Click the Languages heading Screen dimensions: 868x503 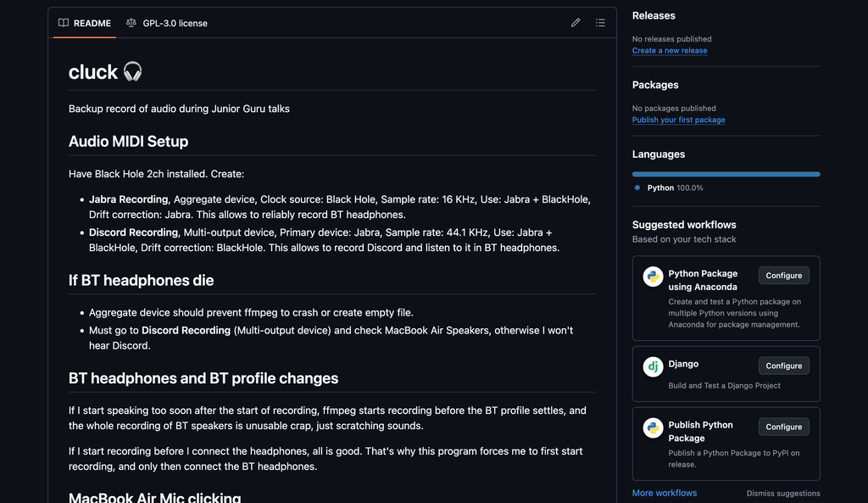tap(658, 154)
